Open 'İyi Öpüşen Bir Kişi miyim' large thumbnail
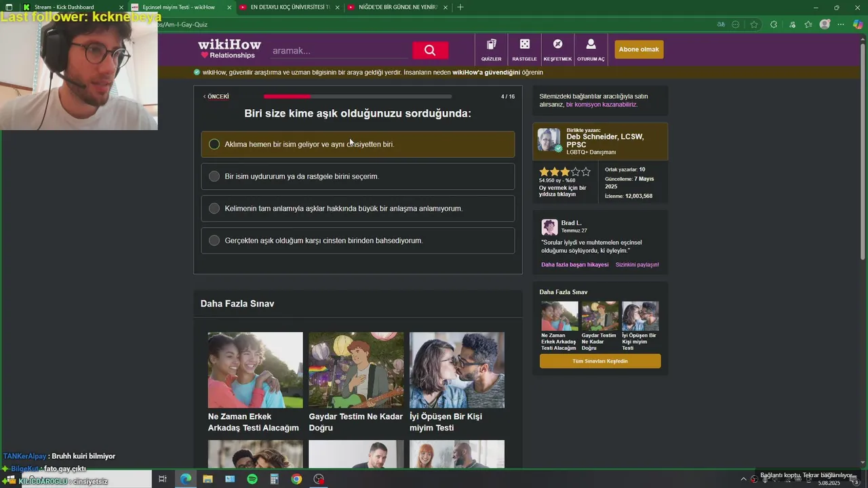Screen dimensions: 868x488 (x=457, y=370)
